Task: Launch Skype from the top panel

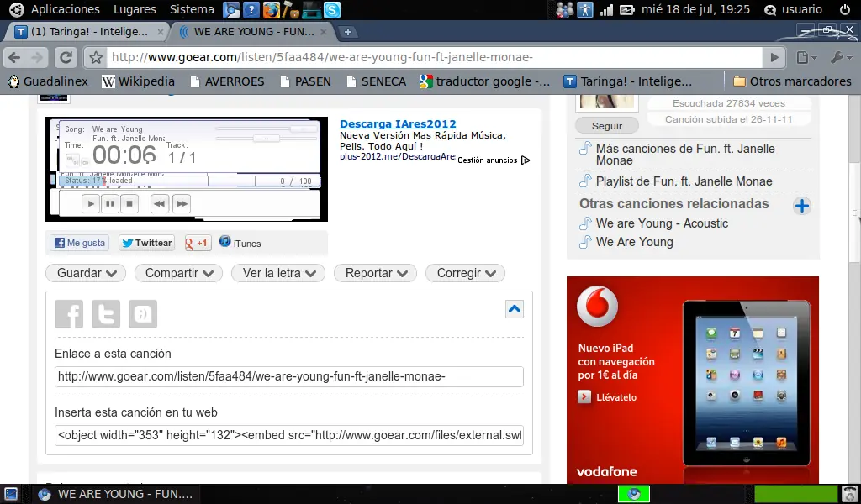Action: point(331,9)
